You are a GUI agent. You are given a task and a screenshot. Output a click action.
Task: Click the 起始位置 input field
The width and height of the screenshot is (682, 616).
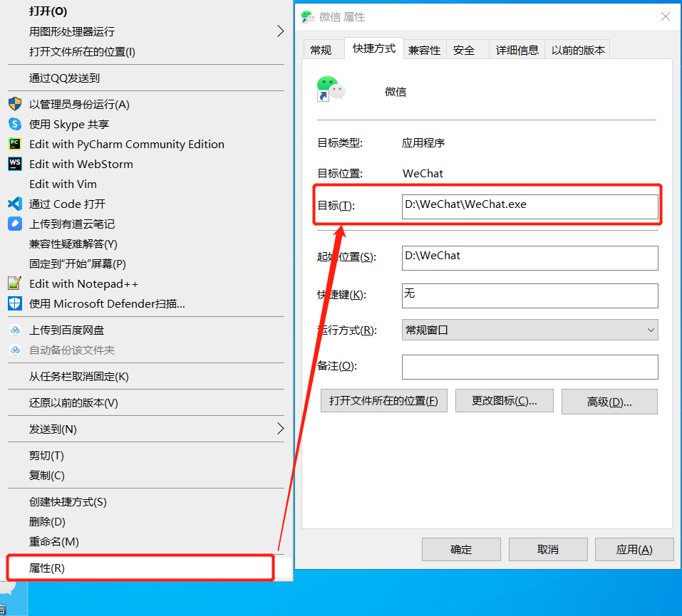529,258
